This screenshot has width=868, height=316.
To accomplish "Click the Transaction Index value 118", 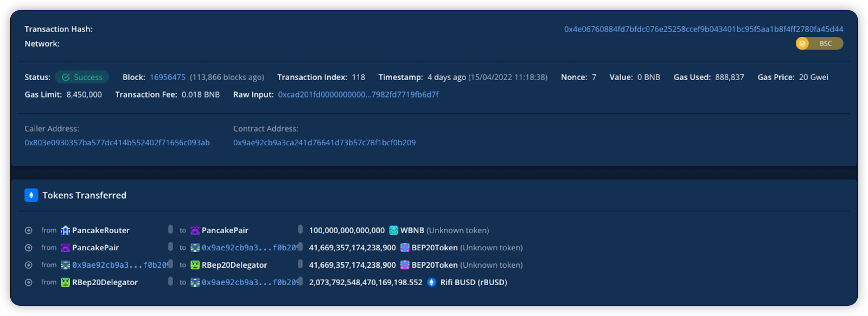I will (359, 77).
